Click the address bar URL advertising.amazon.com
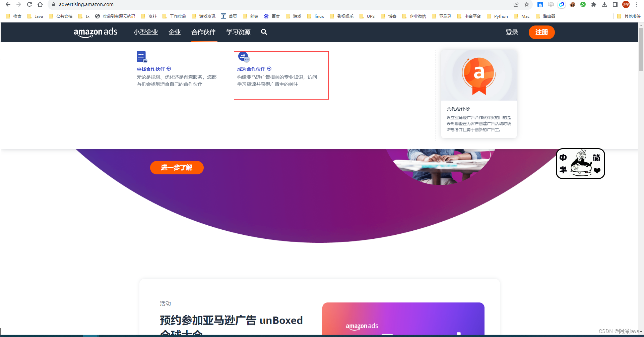The height and width of the screenshot is (337, 644). point(86,4)
